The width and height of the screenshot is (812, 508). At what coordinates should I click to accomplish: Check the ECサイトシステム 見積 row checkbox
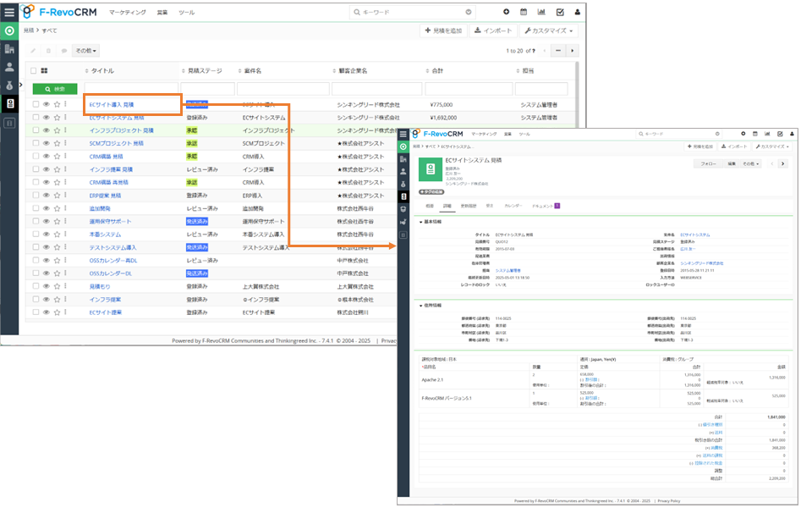tap(36, 117)
